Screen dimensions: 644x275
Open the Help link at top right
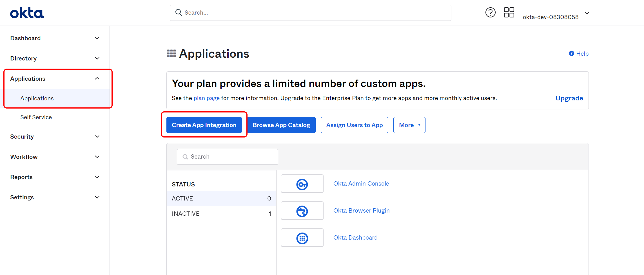tap(582, 53)
